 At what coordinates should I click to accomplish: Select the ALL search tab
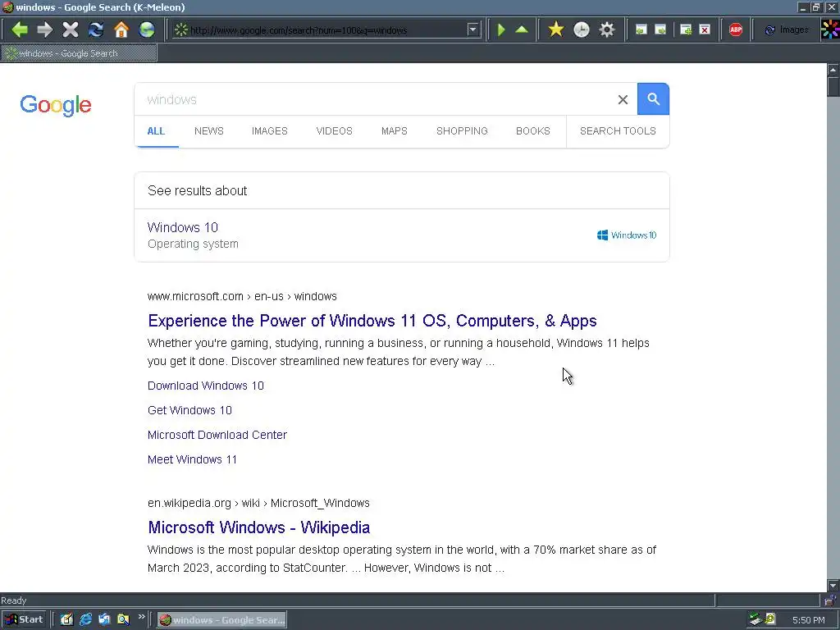coord(156,131)
